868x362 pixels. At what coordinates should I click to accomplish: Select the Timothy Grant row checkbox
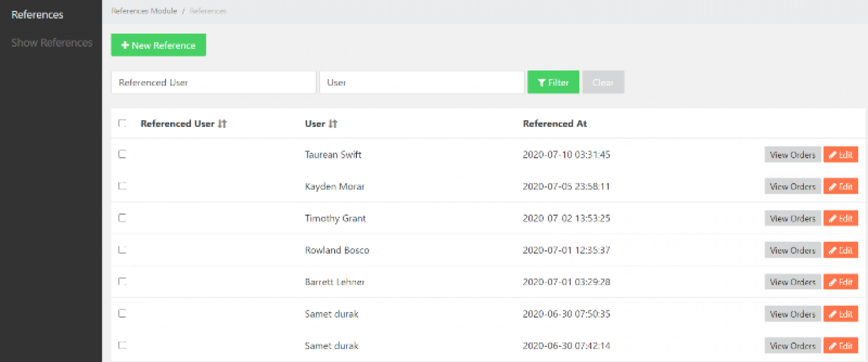coord(122,218)
